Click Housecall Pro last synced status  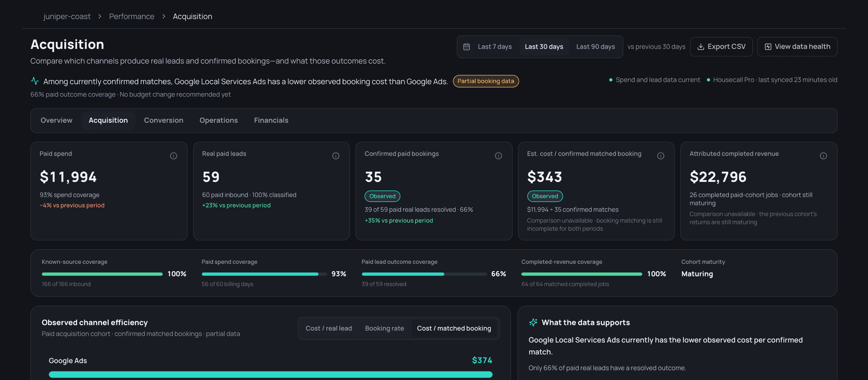click(x=772, y=80)
